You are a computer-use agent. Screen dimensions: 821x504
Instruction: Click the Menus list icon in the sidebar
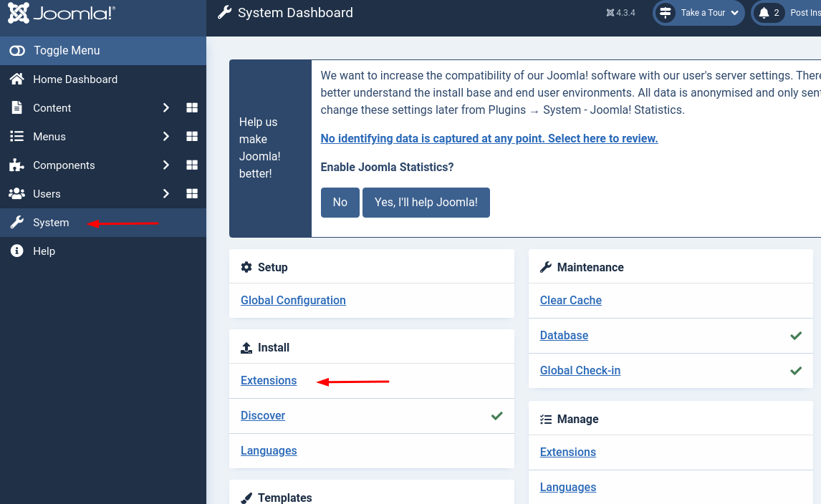(x=16, y=137)
